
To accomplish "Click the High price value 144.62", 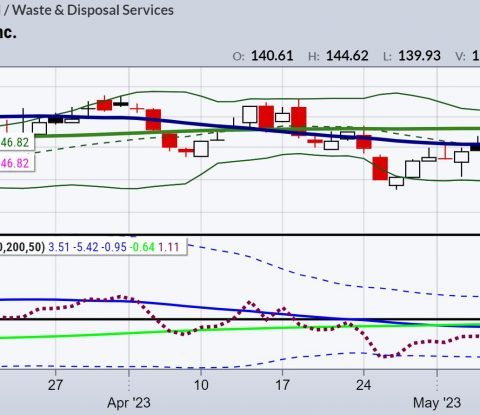I will [x=347, y=56].
